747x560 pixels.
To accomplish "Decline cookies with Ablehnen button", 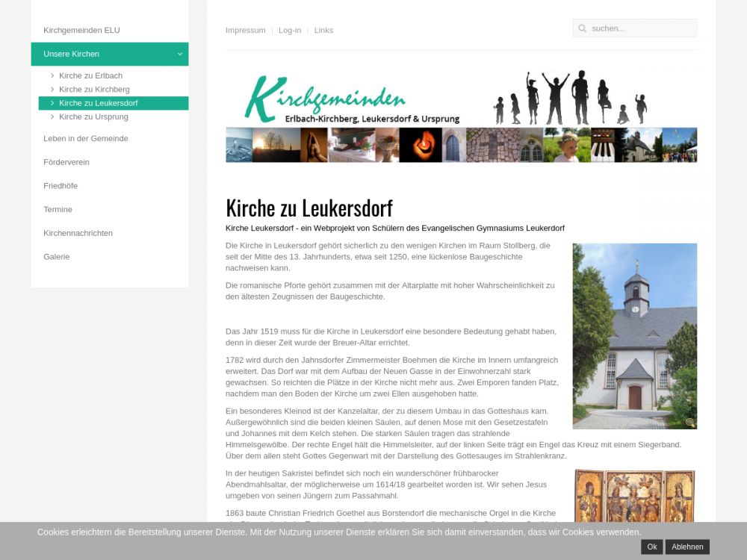I will point(687,547).
